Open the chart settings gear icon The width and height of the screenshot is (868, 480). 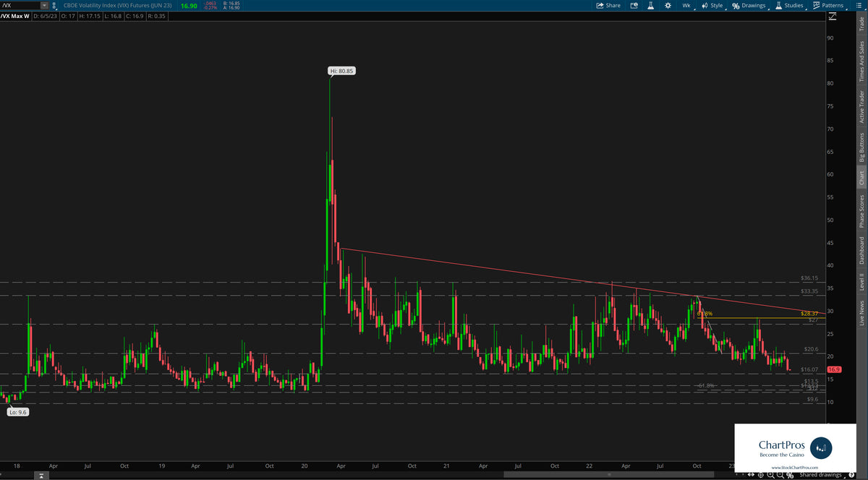pyautogui.click(x=668, y=5)
